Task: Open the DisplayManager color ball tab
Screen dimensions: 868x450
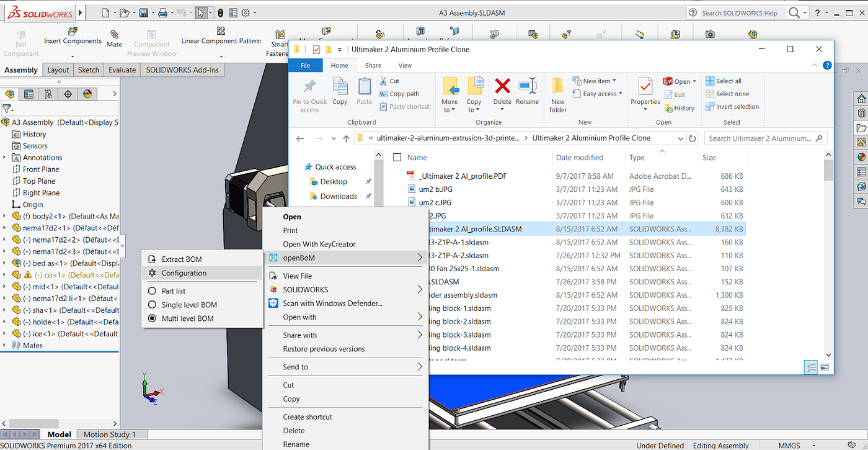Action: pyautogui.click(x=87, y=94)
